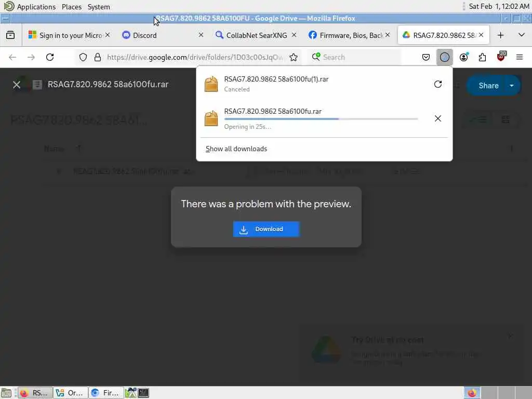The width and height of the screenshot is (532, 399).
Task: Open Show all downloads
Action: click(x=236, y=149)
